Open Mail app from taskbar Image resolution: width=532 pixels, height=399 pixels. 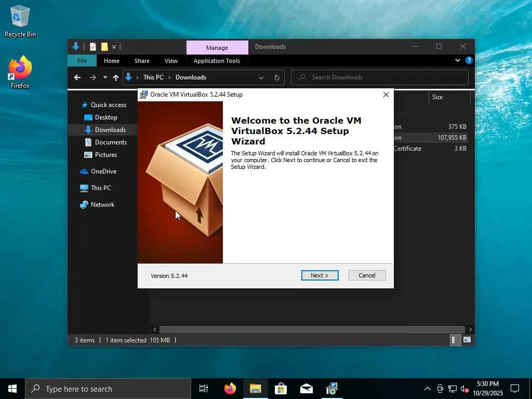(x=307, y=389)
